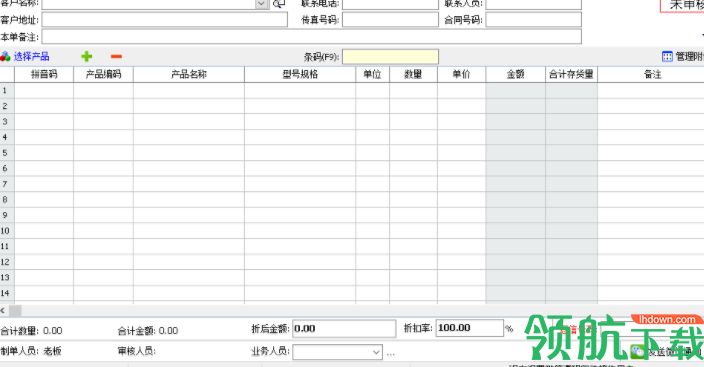The image size is (704, 367).
Task: Click the 型号规格 cell in row 11
Action: 300,246
